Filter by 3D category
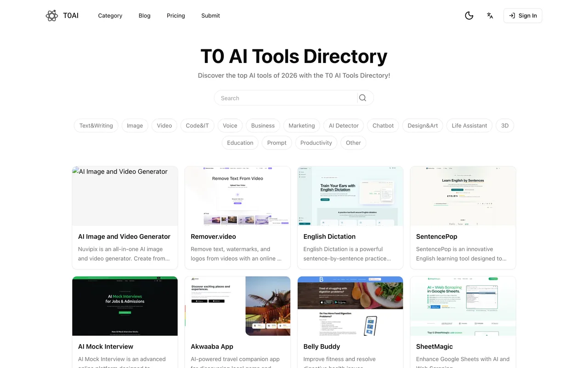 tap(505, 126)
